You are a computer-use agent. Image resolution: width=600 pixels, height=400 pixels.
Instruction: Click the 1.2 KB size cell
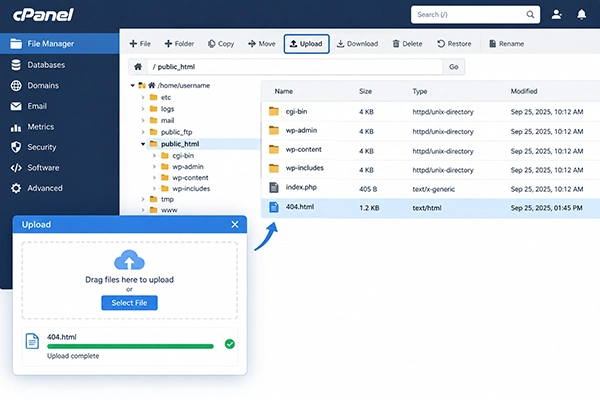(x=369, y=208)
